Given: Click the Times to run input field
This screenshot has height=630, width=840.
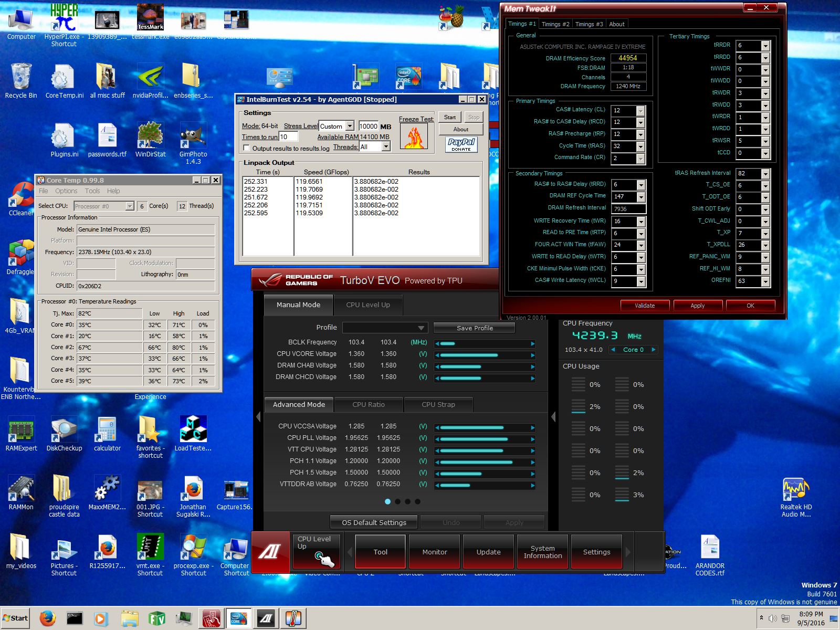Looking at the screenshot, I should (x=289, y=136).
